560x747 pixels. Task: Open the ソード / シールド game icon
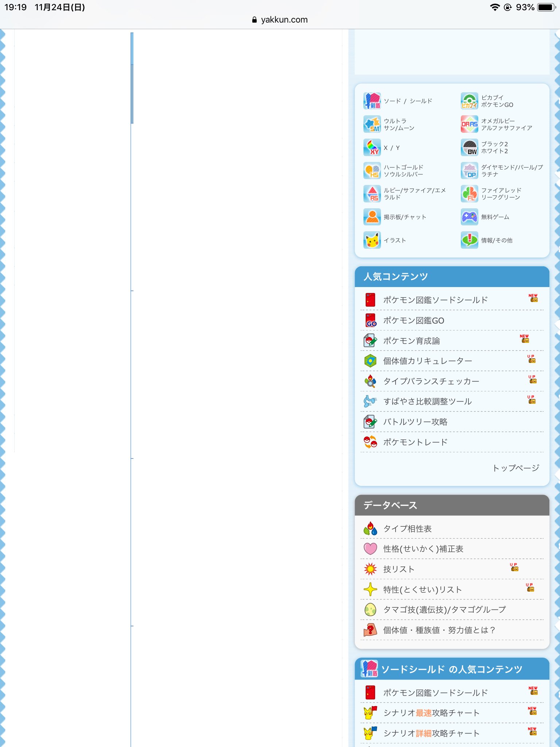372,101
